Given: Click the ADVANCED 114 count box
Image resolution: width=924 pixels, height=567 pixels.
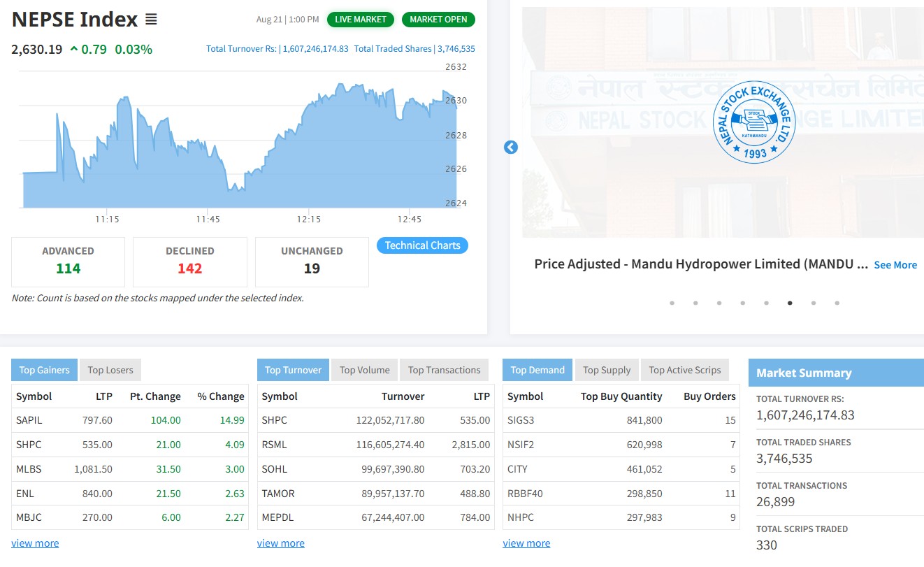Looking at the screenshot, I should [68, 261].
